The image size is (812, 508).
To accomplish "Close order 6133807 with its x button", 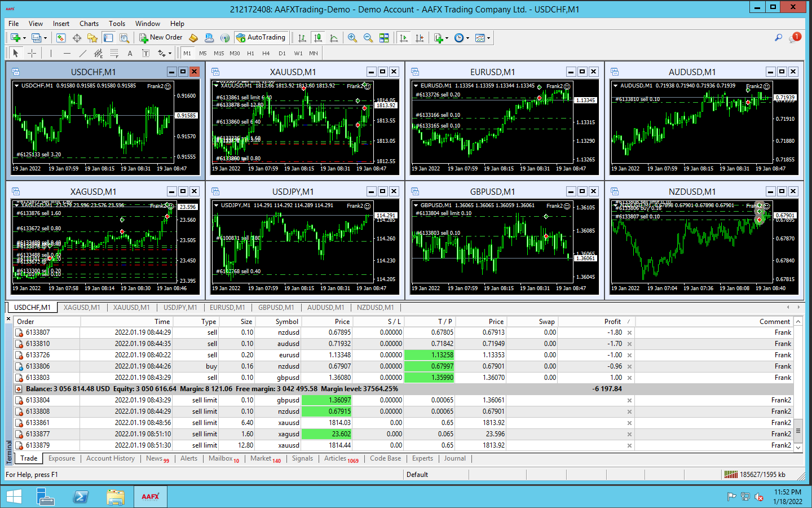I will click(x=630, y=332).
